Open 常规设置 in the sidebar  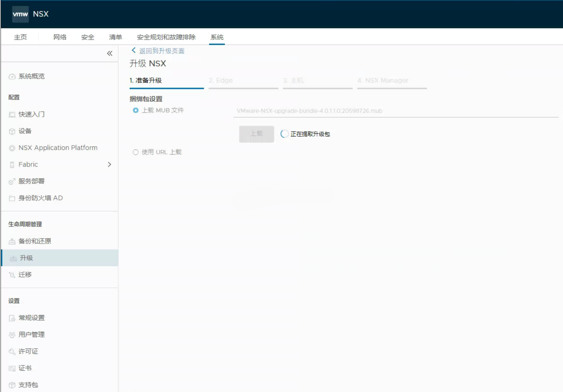tap(32, 318)
